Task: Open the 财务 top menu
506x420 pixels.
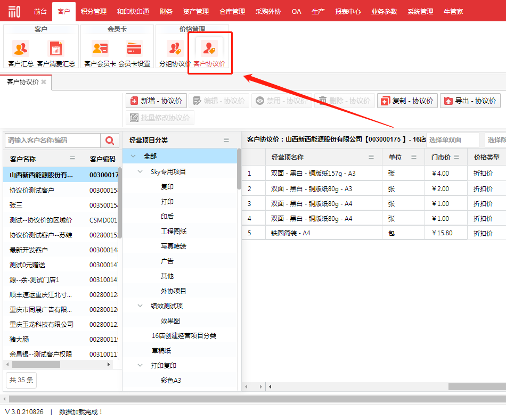Action: pos(166,11)
